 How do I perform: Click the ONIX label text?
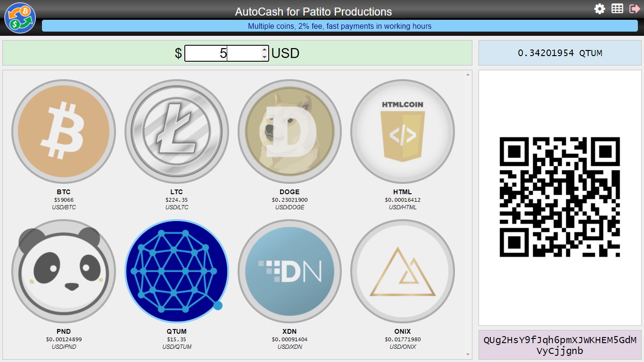[403, 331]
